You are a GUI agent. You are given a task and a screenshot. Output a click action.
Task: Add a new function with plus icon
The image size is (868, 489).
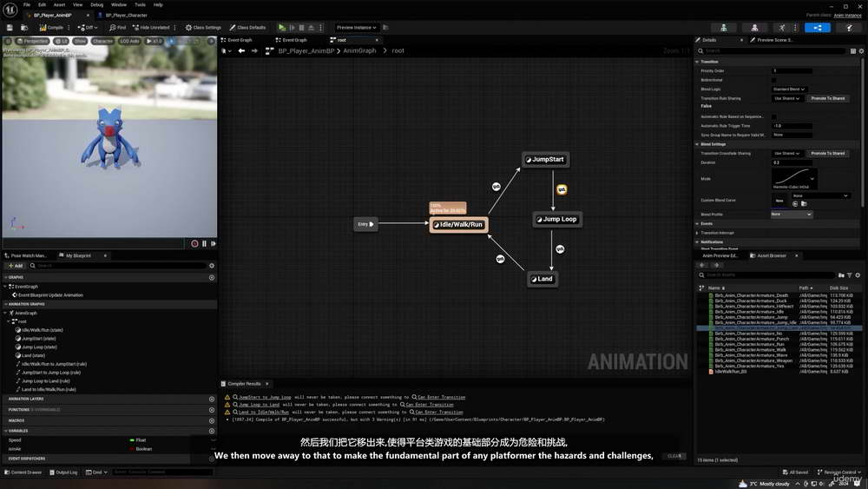[212, 410]
